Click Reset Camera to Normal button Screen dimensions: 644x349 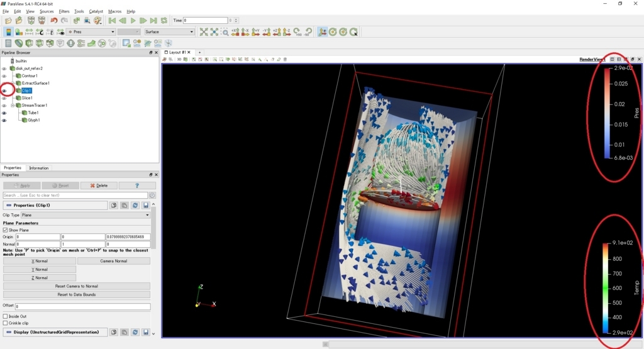pyautogui.click(x=77, y=286)
